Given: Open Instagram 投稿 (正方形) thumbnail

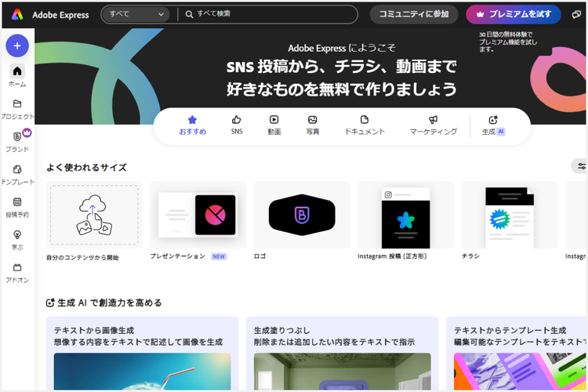Looking at the screenshot, I should [406, 215].
